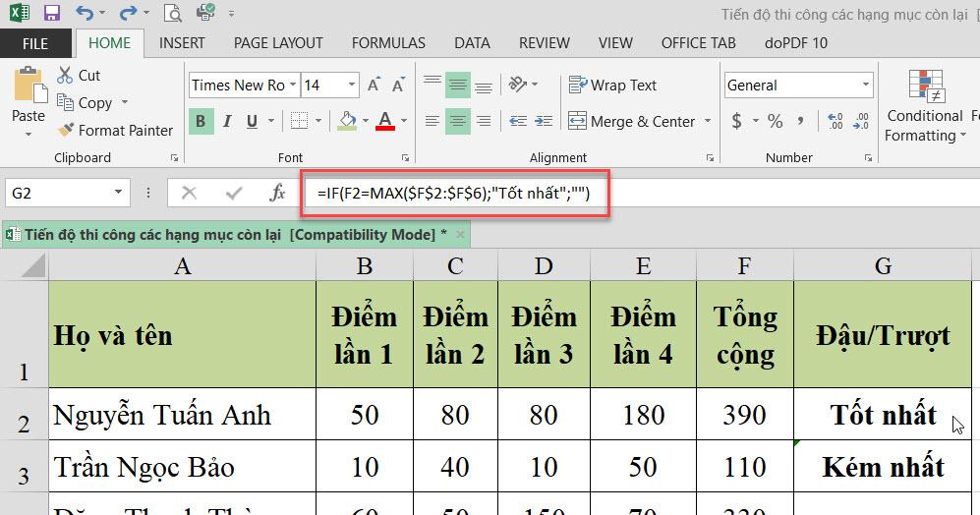Viewport: 980px width, 515px height.
Task: Switch to the PAGE LAYOUT tab
Action: 278,43
